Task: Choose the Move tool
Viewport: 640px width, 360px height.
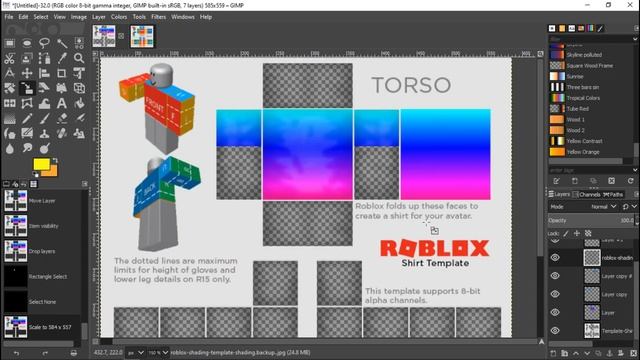Action: coord(27,73)
